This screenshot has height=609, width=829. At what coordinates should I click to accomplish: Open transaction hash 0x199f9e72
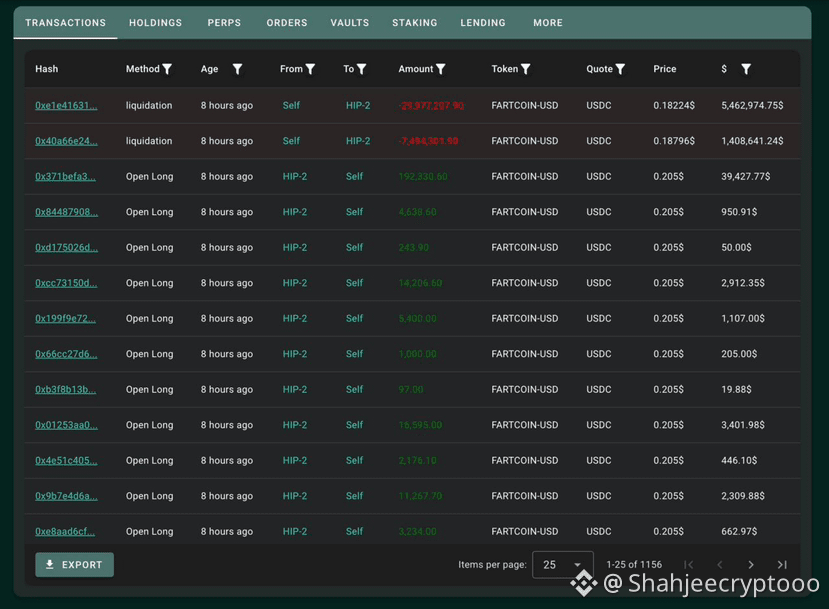tap(66, 318)
